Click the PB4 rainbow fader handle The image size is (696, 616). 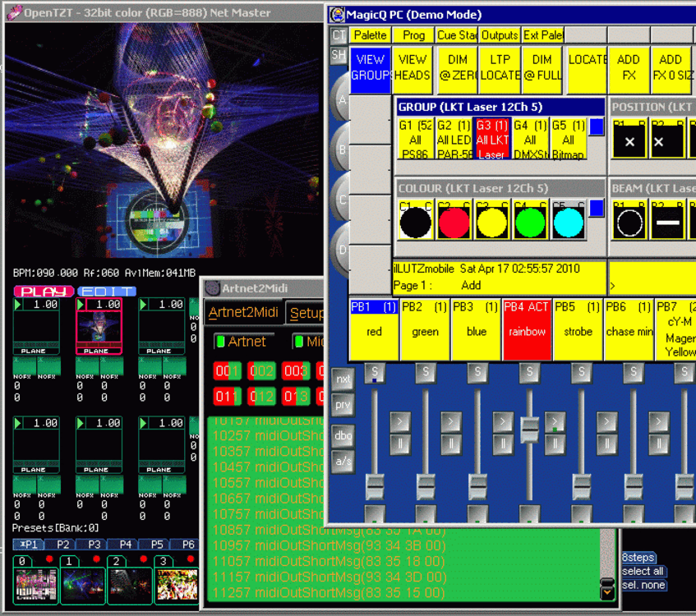coord(529,430)
